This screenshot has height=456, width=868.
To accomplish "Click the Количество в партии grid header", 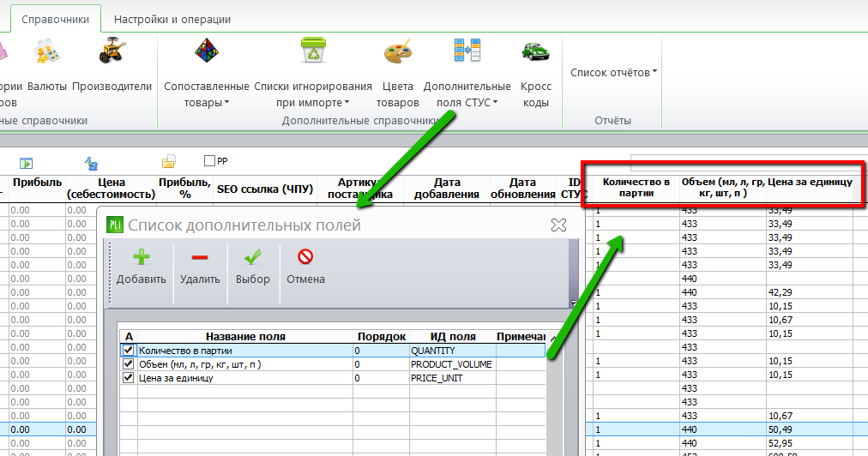I will pos(636,188).
